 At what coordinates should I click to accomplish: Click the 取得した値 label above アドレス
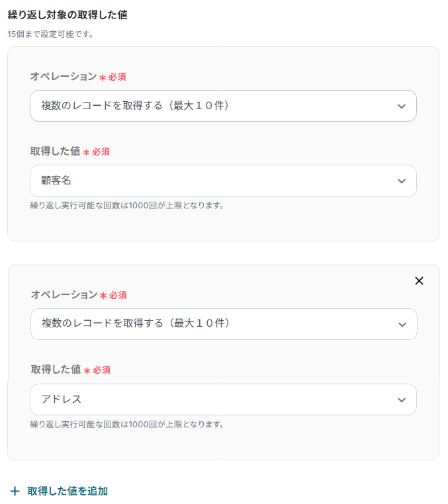click(x=56, y=370)
